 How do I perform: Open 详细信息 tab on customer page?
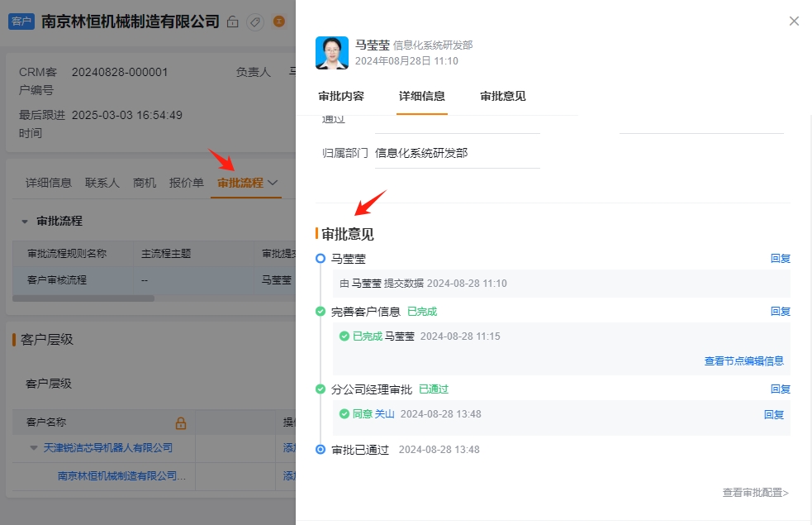(x=49, y=183)
